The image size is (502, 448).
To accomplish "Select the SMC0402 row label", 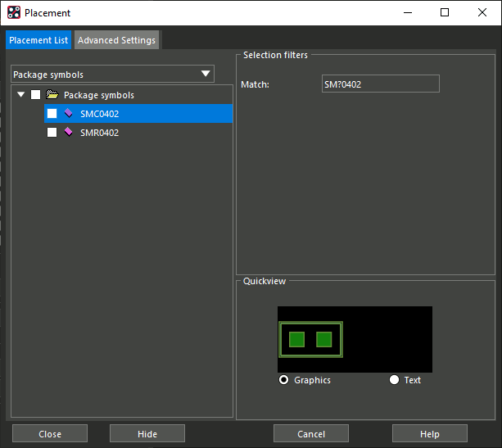I will 100,114.
